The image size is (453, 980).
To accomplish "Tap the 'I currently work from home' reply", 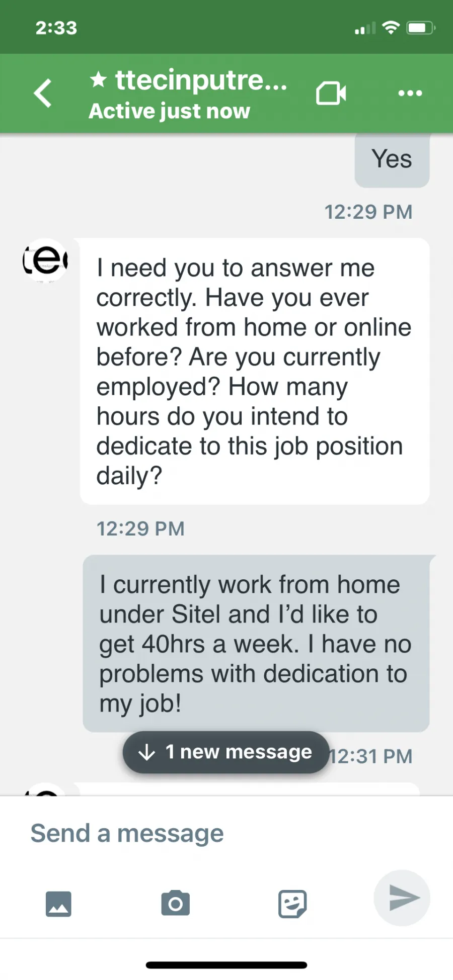I will [x=256, y=644].
